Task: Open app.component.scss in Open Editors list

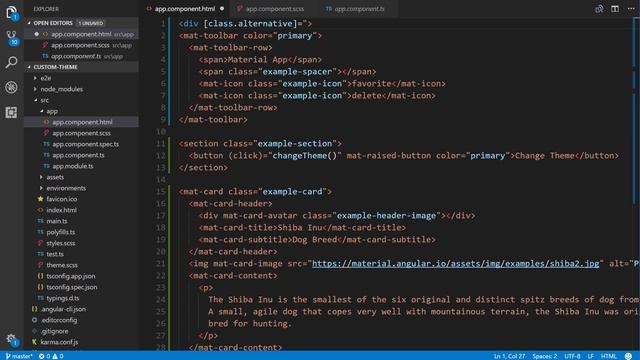Action: (x=81, y=45)
